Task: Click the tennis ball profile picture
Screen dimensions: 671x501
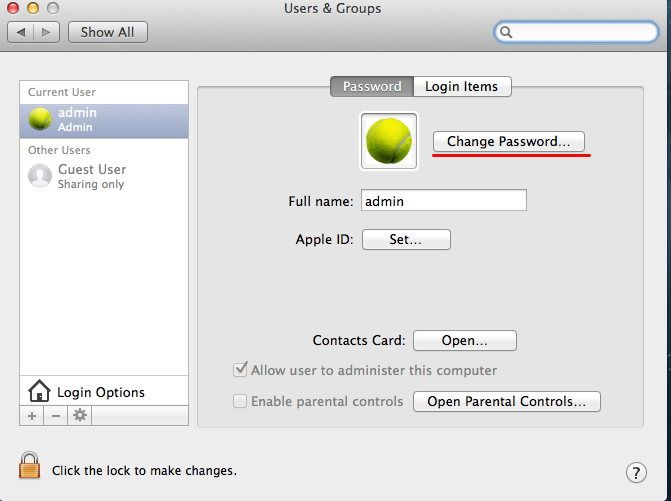Action: click(388, 140)
